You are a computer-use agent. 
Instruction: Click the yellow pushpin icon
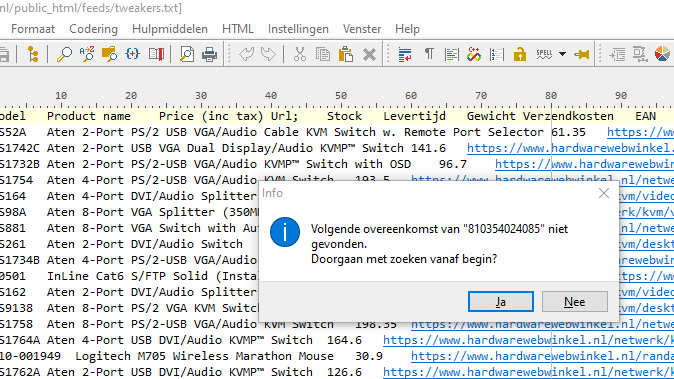582,55
